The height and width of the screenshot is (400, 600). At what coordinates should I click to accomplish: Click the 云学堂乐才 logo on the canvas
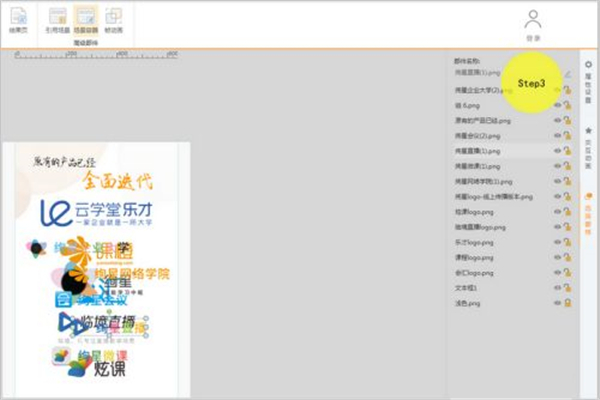[96, 213]
